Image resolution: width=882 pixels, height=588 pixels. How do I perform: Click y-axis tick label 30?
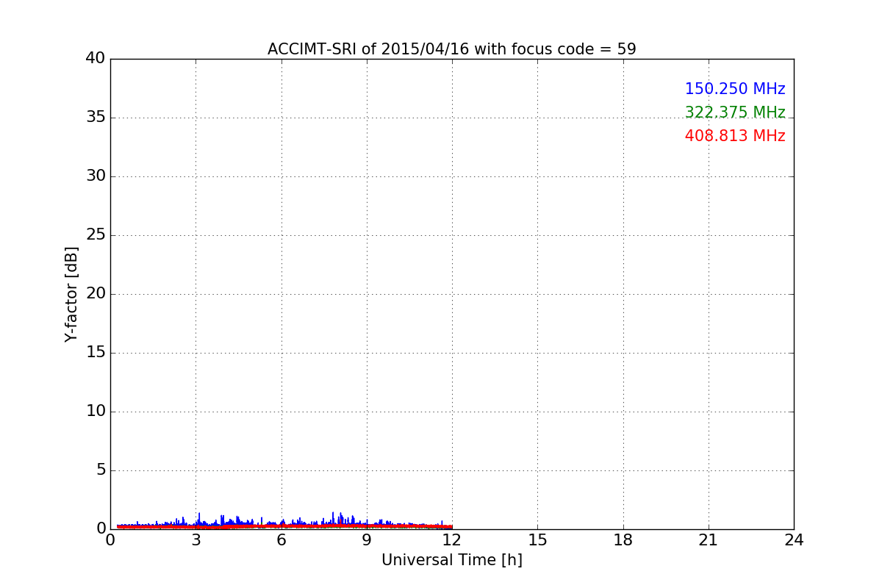(x=96, y=176)
